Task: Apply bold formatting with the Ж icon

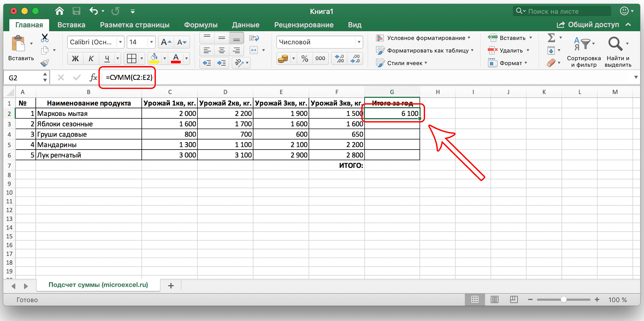Action: pos(75,58)
